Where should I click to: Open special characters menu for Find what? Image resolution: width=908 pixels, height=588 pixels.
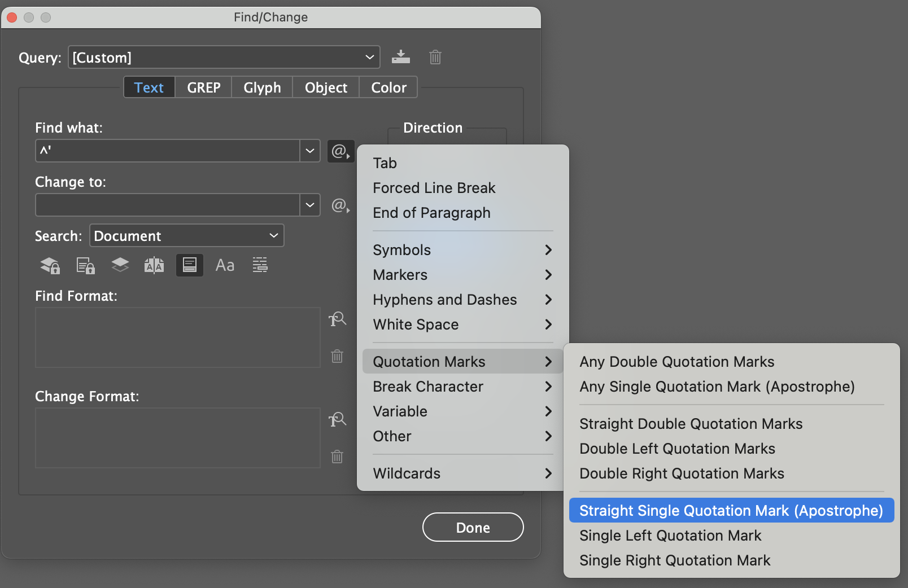click(340, 151)
